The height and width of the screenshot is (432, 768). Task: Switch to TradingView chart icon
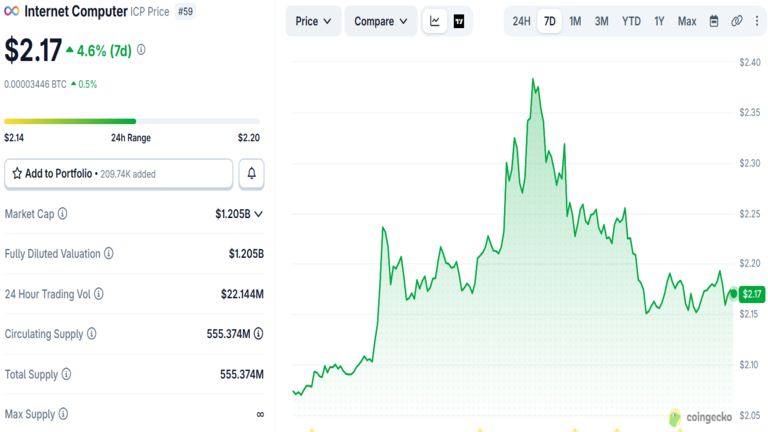(x=459, y=21)
